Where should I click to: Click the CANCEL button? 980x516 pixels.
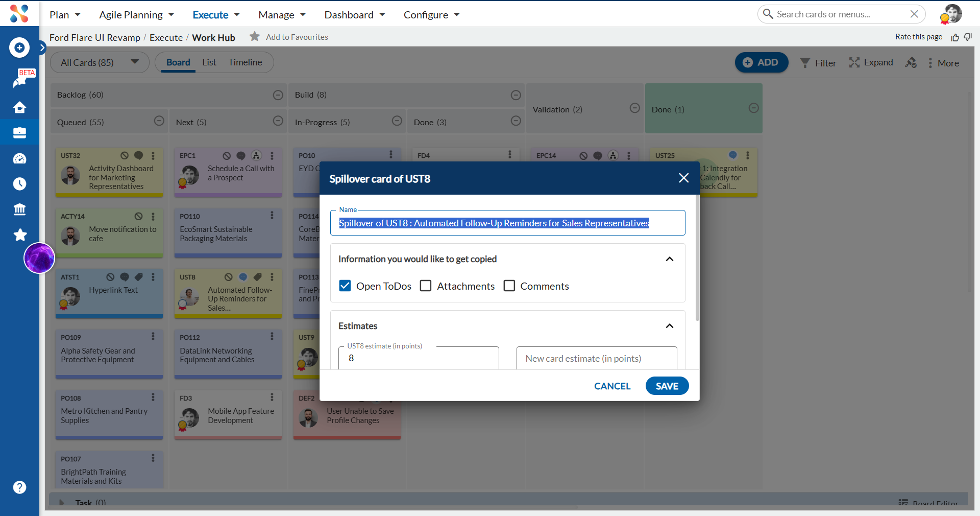click(x=612, y=386)
